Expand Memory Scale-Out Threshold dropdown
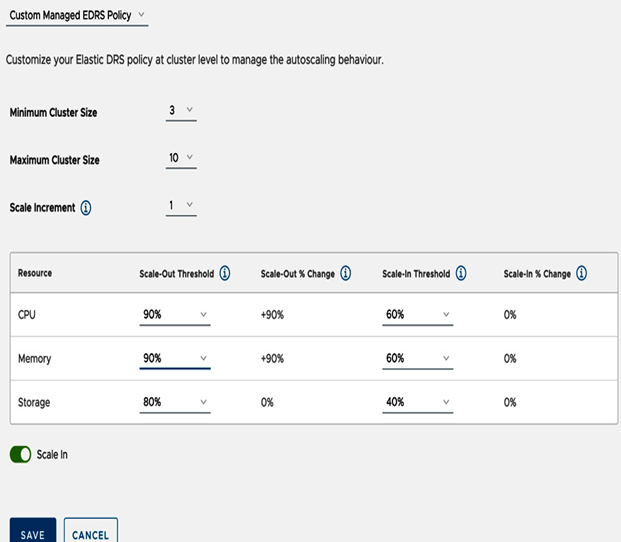The height and width of the screenshot is (542, 621). pos(175,359)
